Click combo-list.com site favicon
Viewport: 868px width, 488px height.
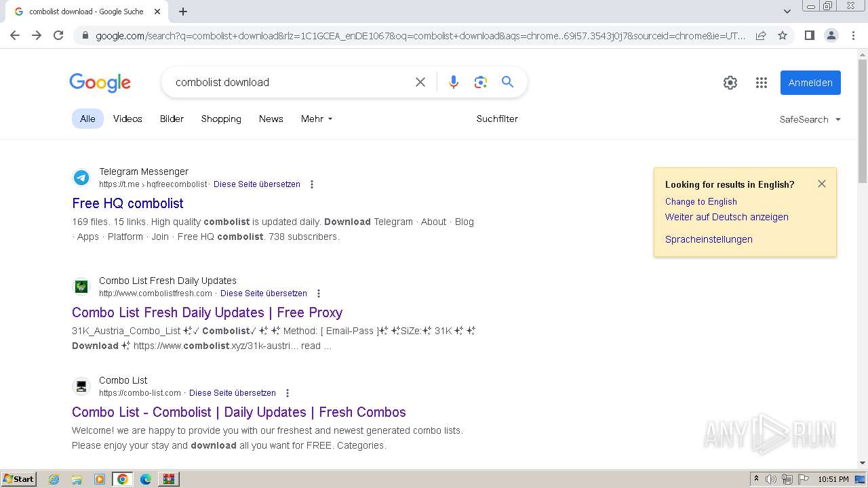[81, 386]
